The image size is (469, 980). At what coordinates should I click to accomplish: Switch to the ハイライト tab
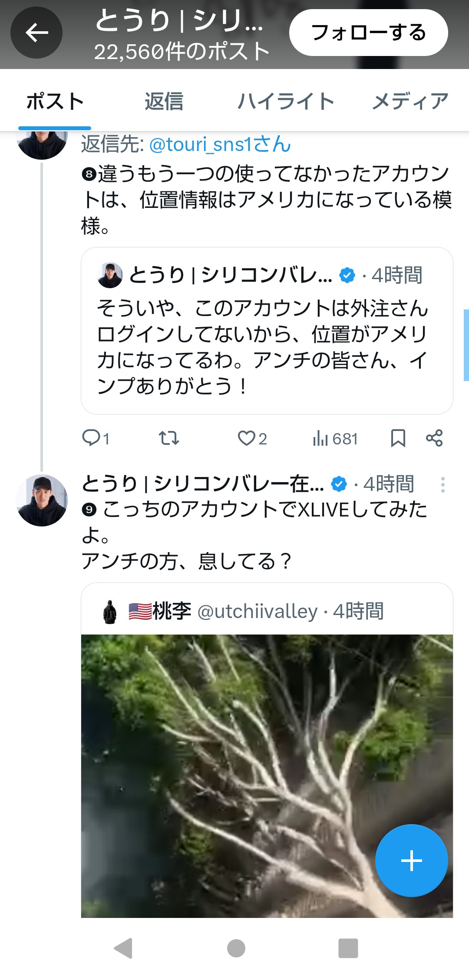pos(286,102)
